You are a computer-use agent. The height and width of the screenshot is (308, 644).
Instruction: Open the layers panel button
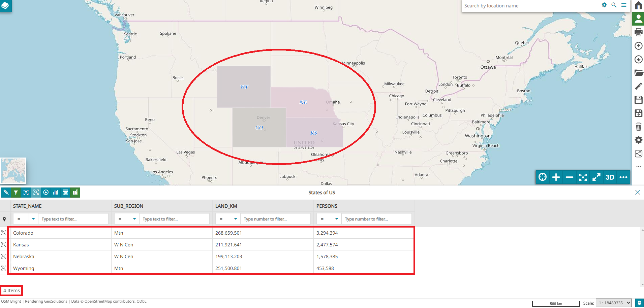click(x=5, y=6)
